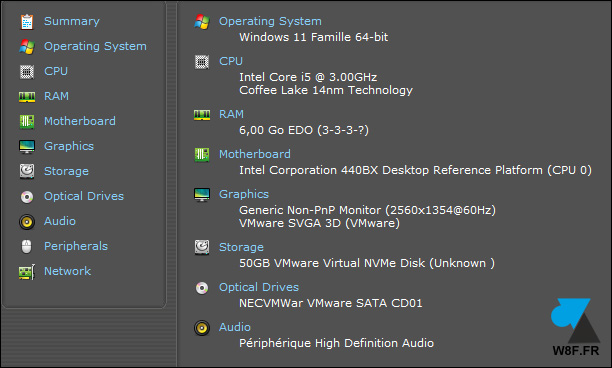Click the RAM stick icon in summary pane

(x=202, y=115)
